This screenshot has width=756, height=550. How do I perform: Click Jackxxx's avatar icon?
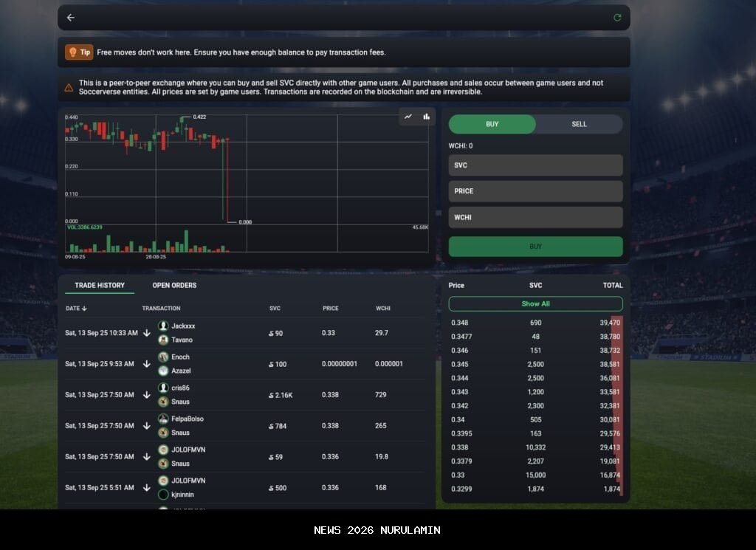(x=163, y=326)
